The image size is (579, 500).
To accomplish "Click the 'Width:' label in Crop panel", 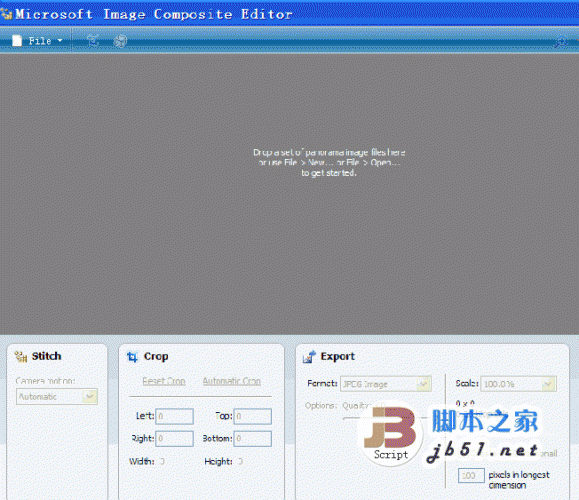I will [x=141, y=461].
